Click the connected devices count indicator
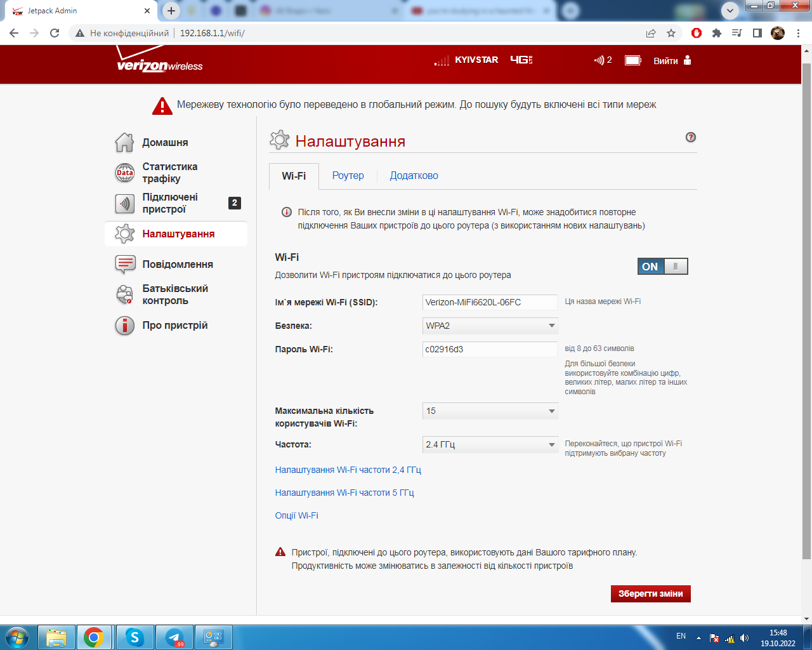 coord(603,60)
